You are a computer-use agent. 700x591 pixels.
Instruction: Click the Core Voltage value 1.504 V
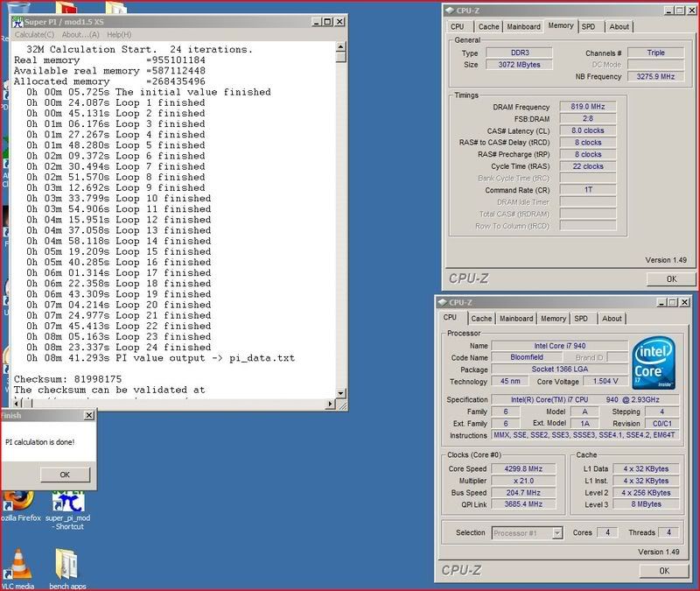point(605,381)
